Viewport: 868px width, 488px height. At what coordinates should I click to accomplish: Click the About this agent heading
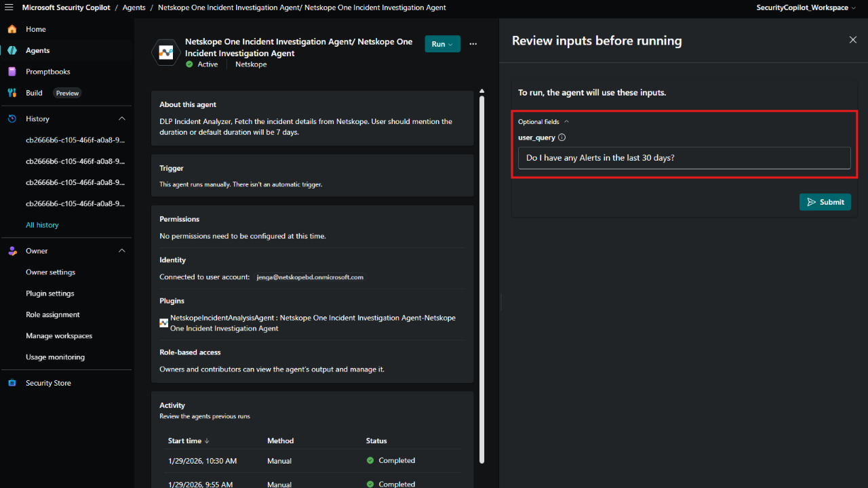(188, 104)
